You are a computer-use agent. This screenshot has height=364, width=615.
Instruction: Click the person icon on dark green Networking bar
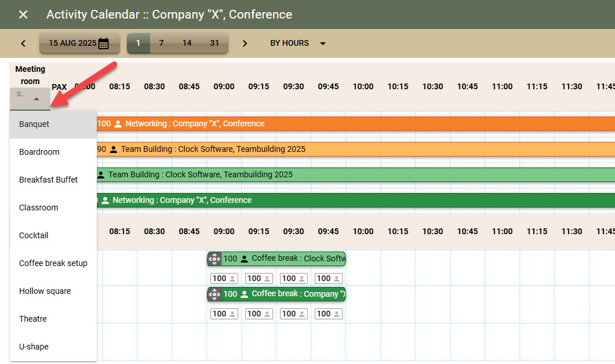105,201
